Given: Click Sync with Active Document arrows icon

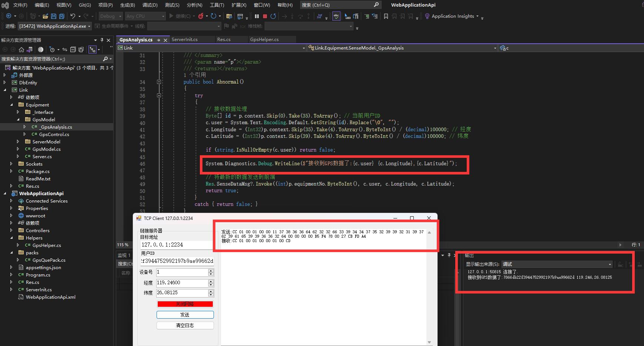Looking at the screenshot, I should tap(64, 50).
